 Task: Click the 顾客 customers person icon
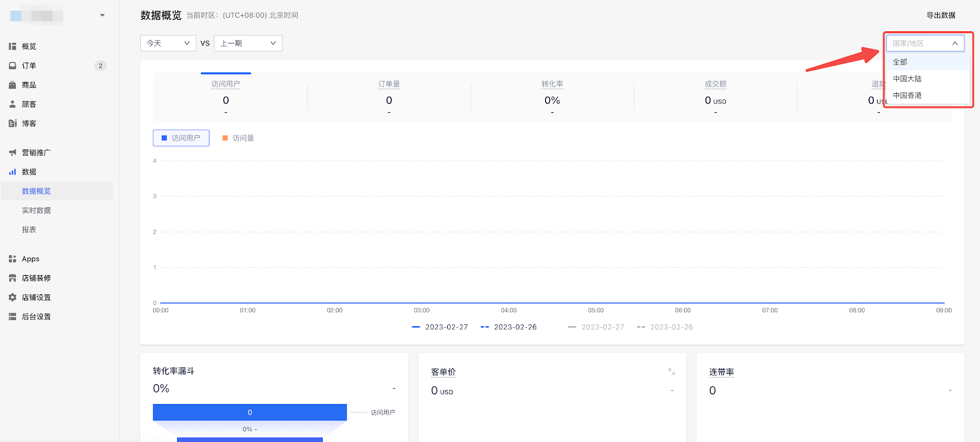[x=12, y=104]
